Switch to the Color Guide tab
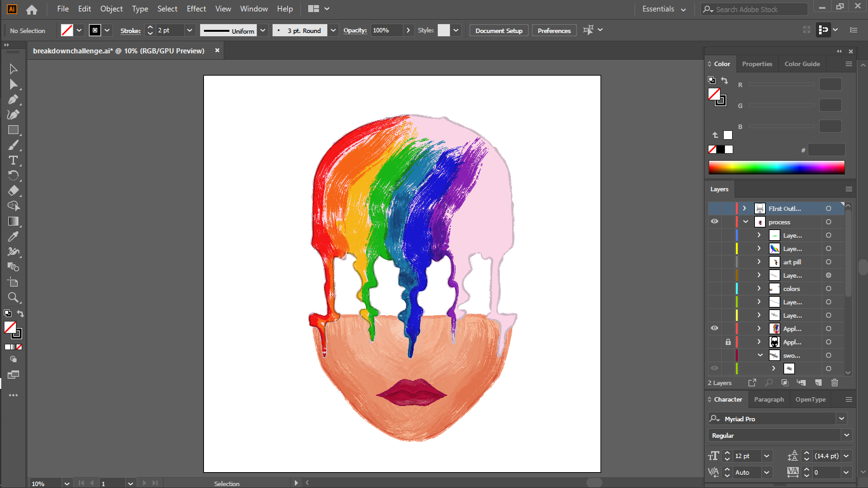Screen dimensions: 868x488 tap(802, 64)
